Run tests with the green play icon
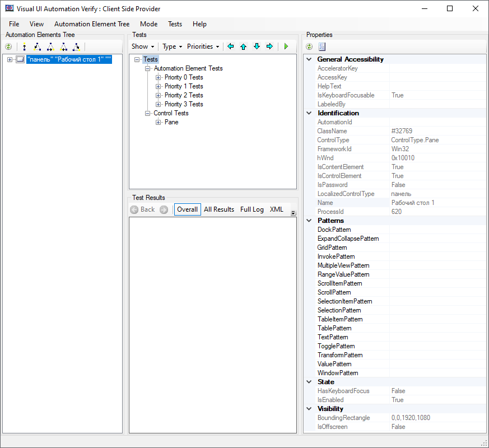Viewport: 489px width, 448px height. click(x=286, y=46)
